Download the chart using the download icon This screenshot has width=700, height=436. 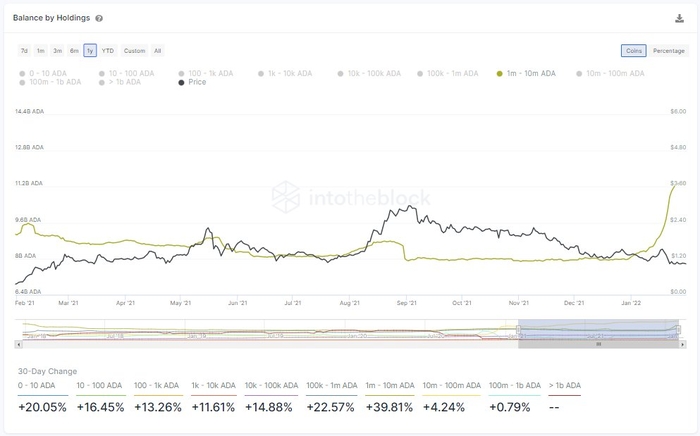(x=680, y=18)
